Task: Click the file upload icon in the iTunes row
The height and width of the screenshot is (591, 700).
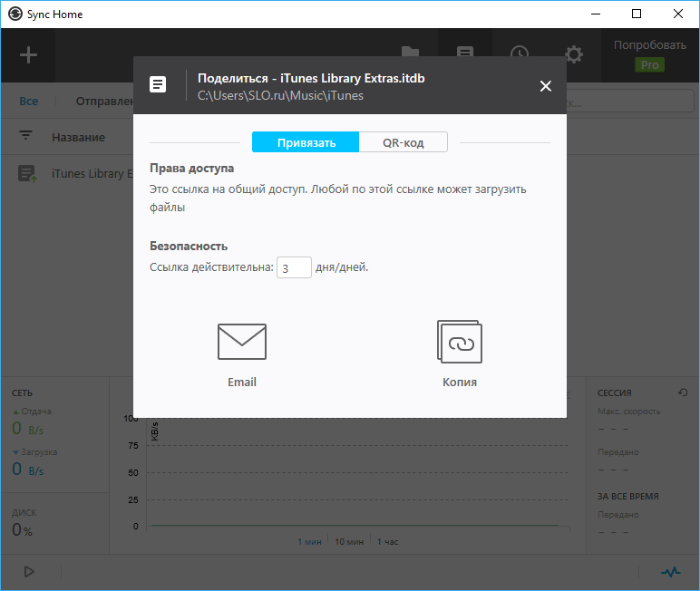Action: coord(27,173)
